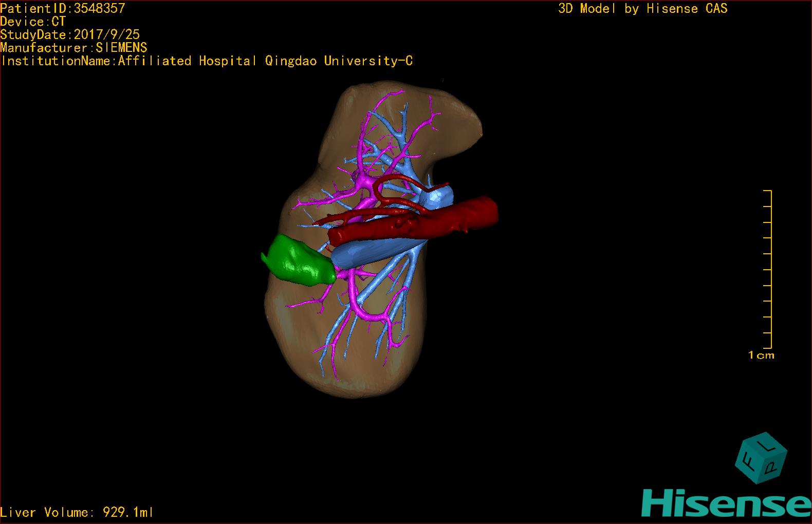Click the "3D Model by Hisense CAS" text
This screenshot has height=524, width=812.
(643, 8)
